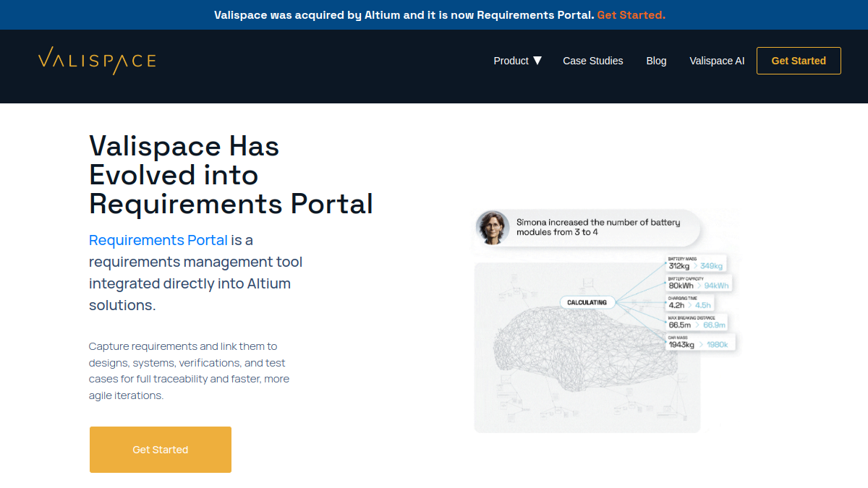This screenshot has height=488, width=868.
Task: Click the banner text 'Valispace was acquired by Altium'
Action: tap(404, 14)
